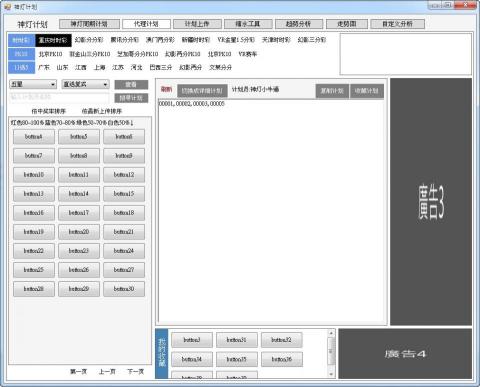
Task: Click the gray button right of 直选复式 dropdown
Action: pos(131,85)
